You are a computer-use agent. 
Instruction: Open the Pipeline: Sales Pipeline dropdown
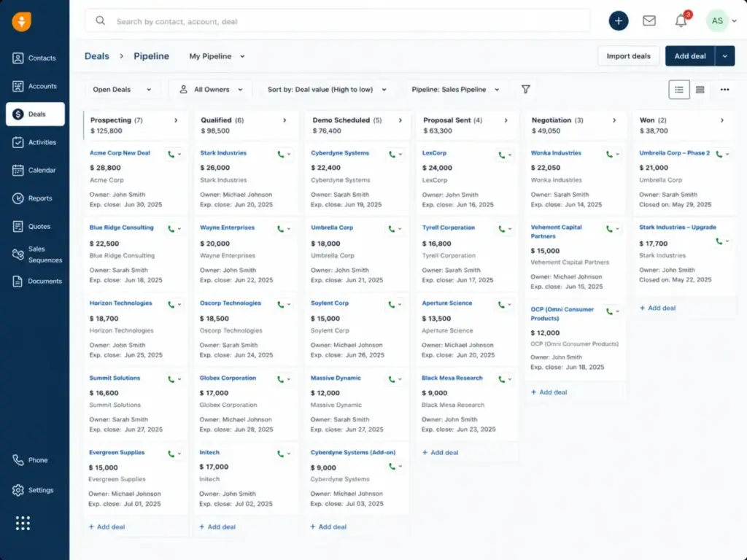click(x=455, y=90)
